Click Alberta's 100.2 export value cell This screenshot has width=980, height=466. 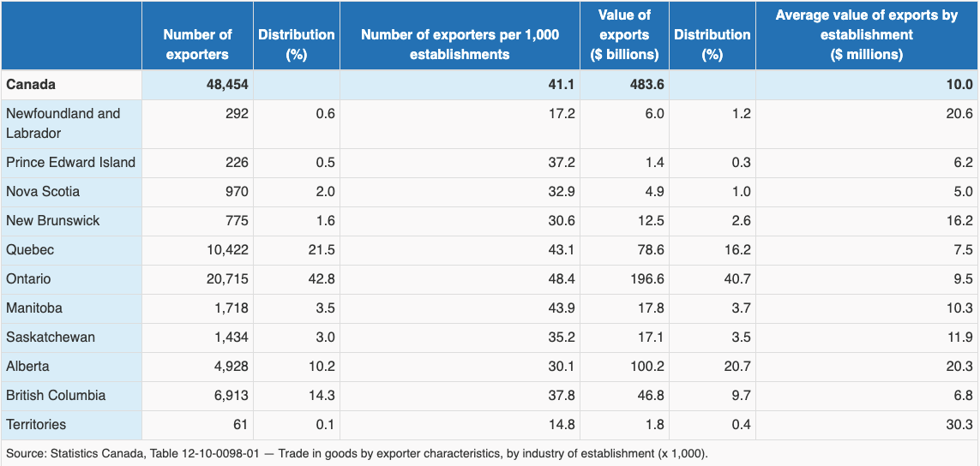[x=644, y=367]
